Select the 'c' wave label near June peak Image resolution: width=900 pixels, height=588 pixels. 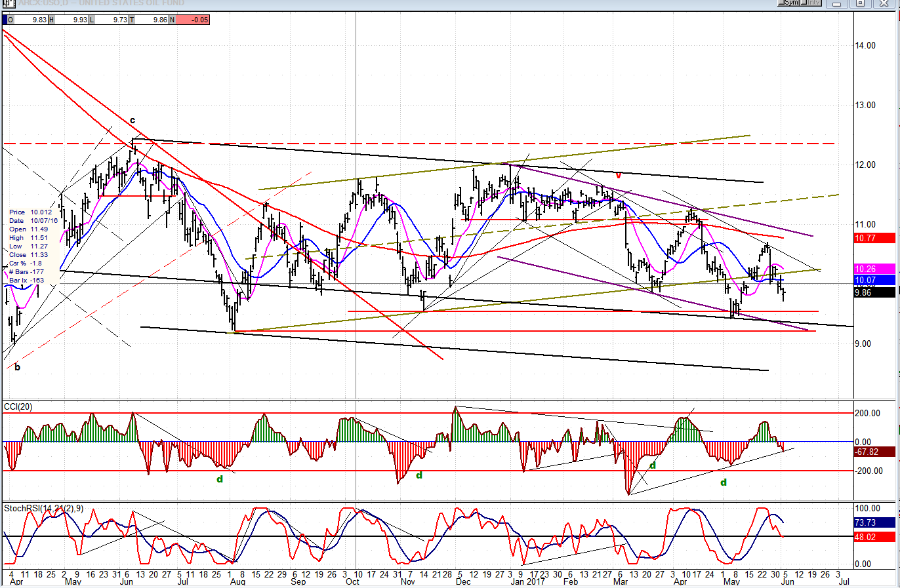click(133, 121)
